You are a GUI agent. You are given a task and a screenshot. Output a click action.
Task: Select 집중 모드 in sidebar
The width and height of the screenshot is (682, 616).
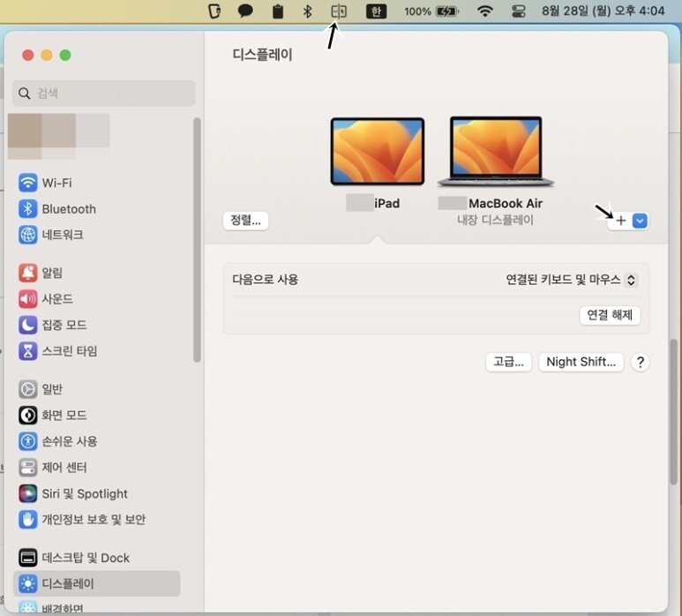(x=53, y=325)
